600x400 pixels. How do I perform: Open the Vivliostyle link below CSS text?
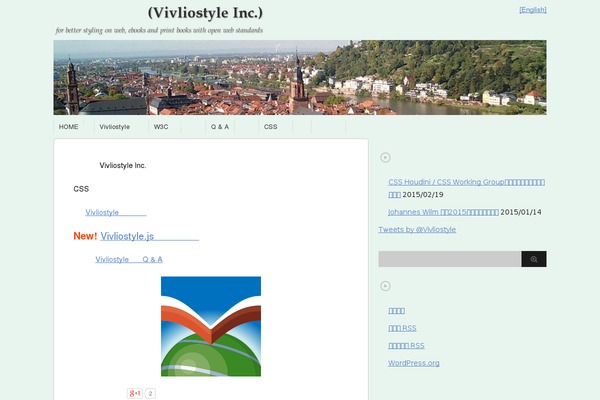point(116,212)
